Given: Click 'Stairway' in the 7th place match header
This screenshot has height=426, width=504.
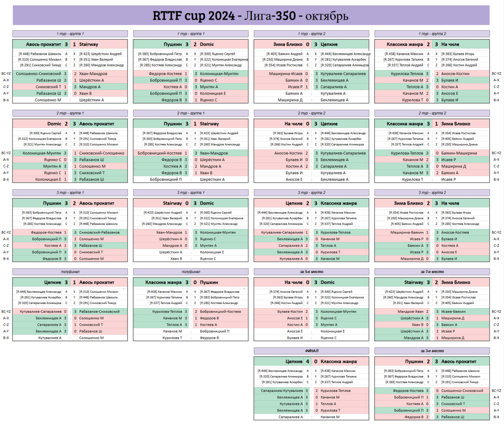Looking at the screenshot, I should click(x=414, y=283).
